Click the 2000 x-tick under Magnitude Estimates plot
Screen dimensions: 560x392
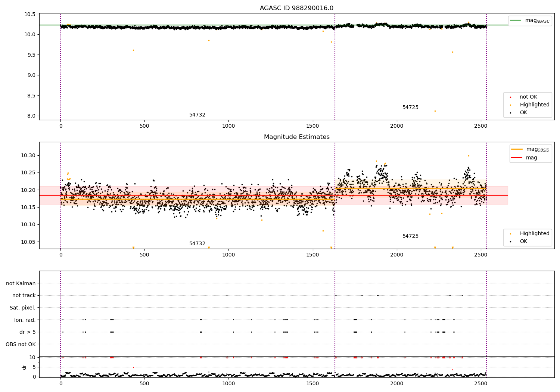tap(396, 255)
